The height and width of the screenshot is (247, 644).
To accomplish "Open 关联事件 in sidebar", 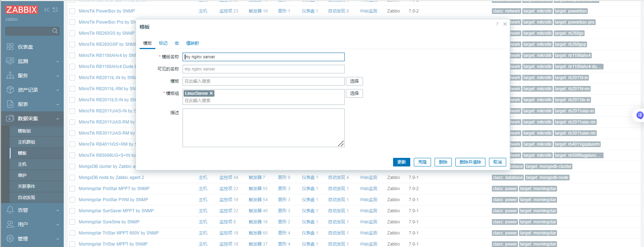I will [x=26, y=187].
